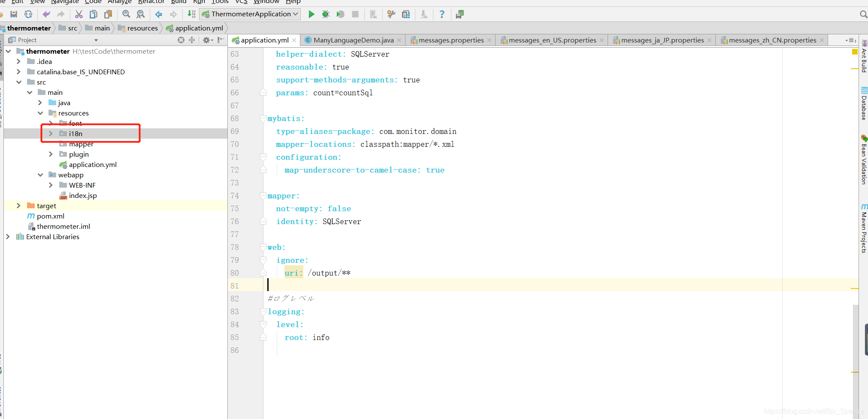Expand the plugin folder
The image size is (868, 419).
(51, 154)
